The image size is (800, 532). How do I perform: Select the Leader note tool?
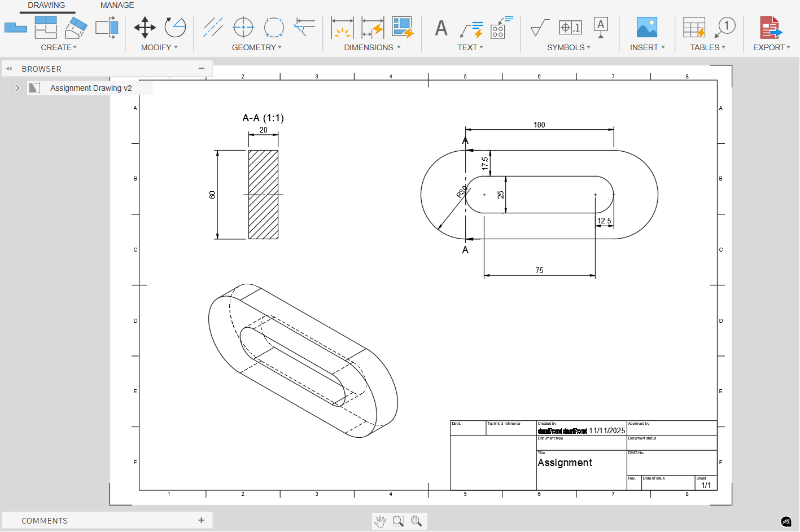click(471, 28)
